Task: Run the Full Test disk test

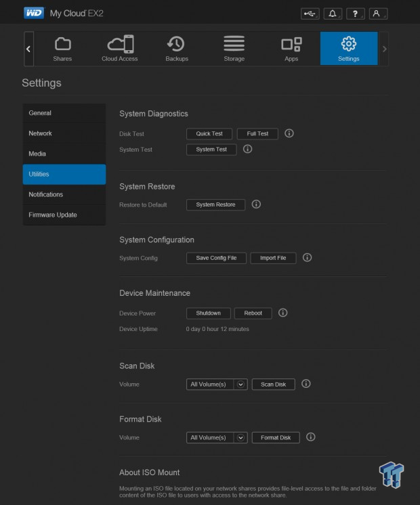Action: pos(257,133)
